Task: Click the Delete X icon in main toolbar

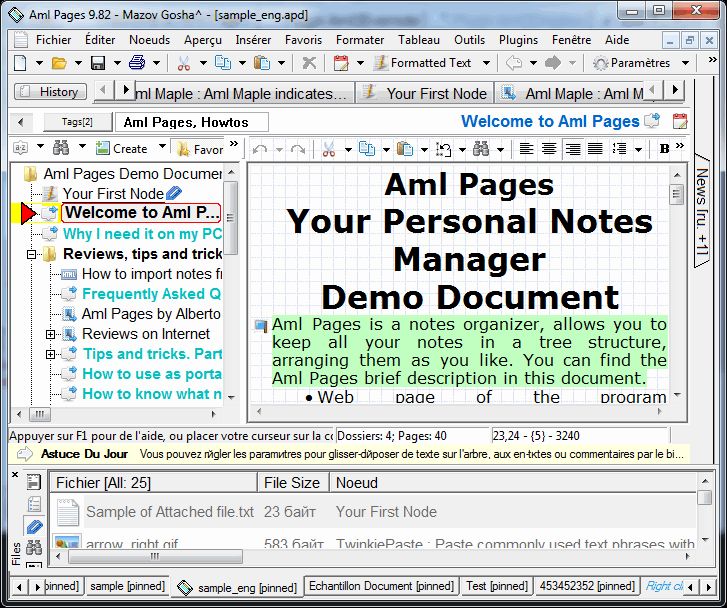Action: pyautogui.click(x=309, y=63)
